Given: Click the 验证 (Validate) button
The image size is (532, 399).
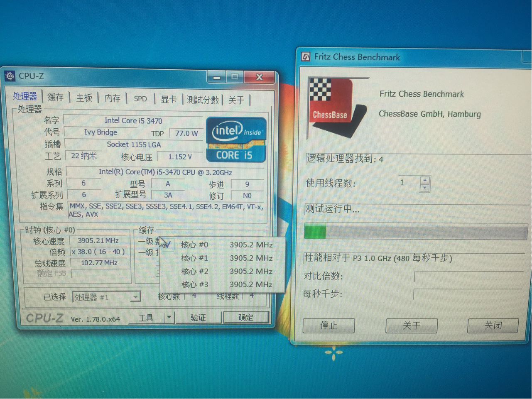Looking at the screenshot, I should (x=199, y=317).
